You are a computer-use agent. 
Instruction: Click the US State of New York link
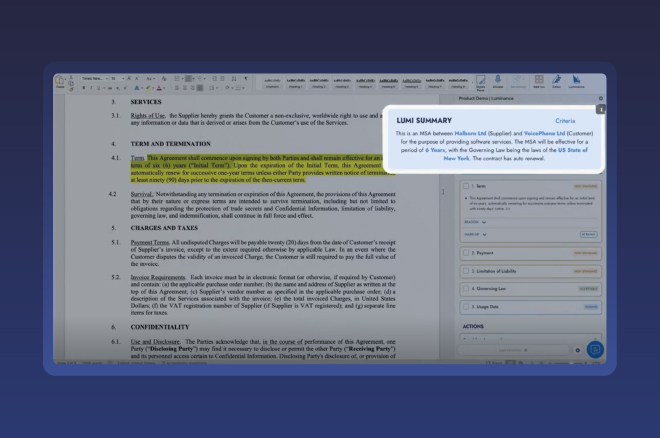[x=516, y=154]
